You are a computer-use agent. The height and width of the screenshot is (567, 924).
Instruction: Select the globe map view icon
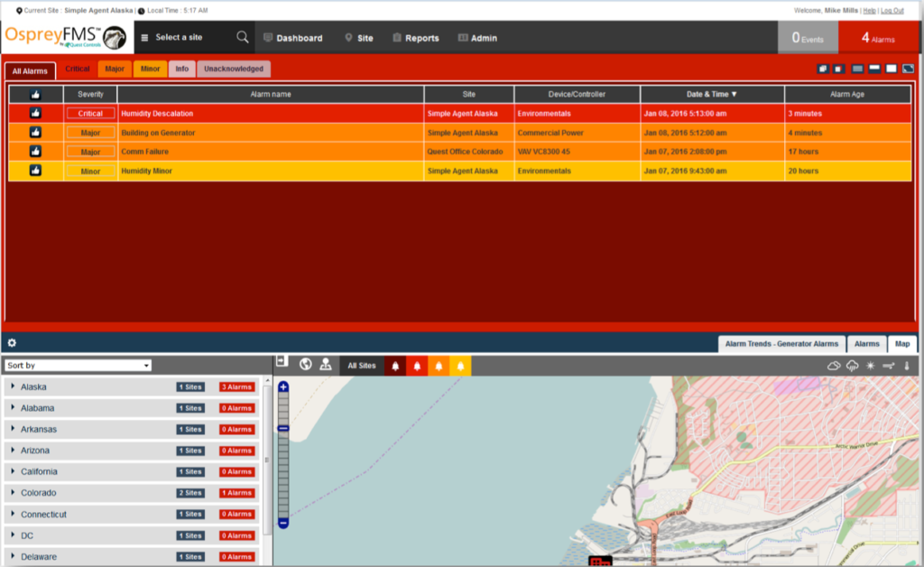pos(305,365)
